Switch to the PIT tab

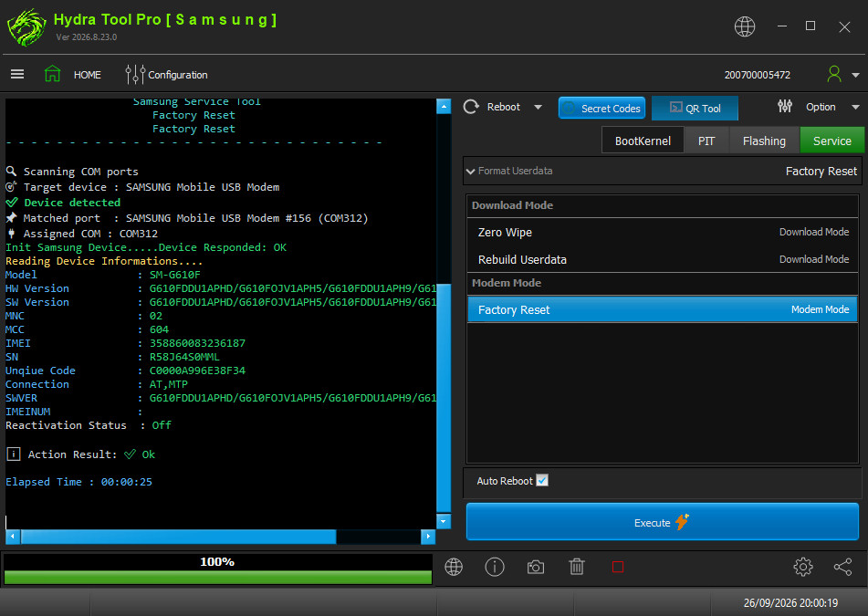pos(706,141)
